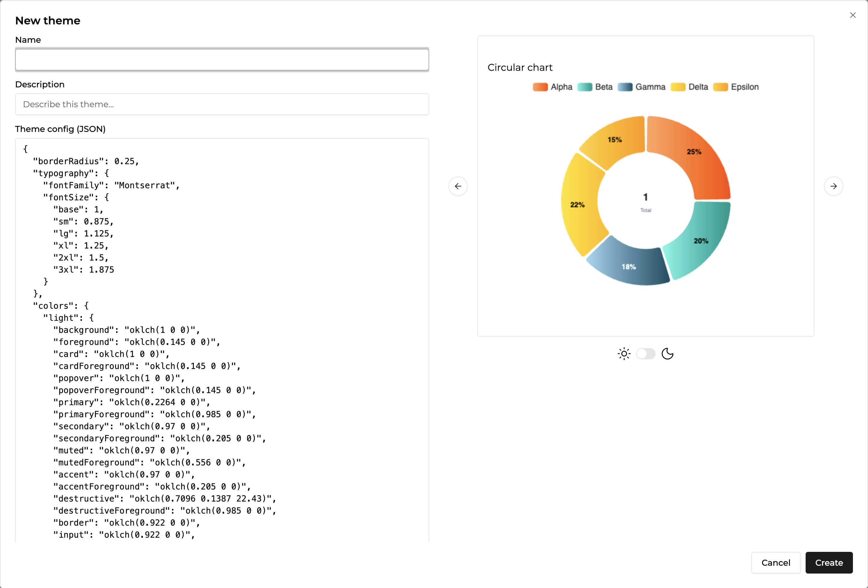Viewport: 868px width, 588px height.
Task: Cancel theme creation
Action: click(776, 563)
